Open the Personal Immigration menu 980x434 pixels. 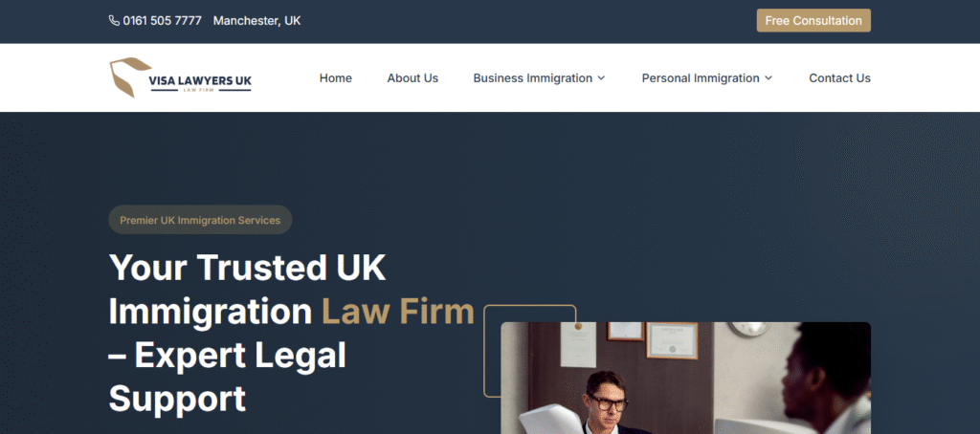click(x=707, y=78)
